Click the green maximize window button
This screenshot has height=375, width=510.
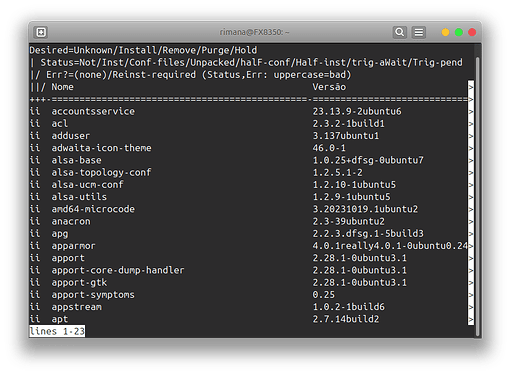(x=459, y=32)
